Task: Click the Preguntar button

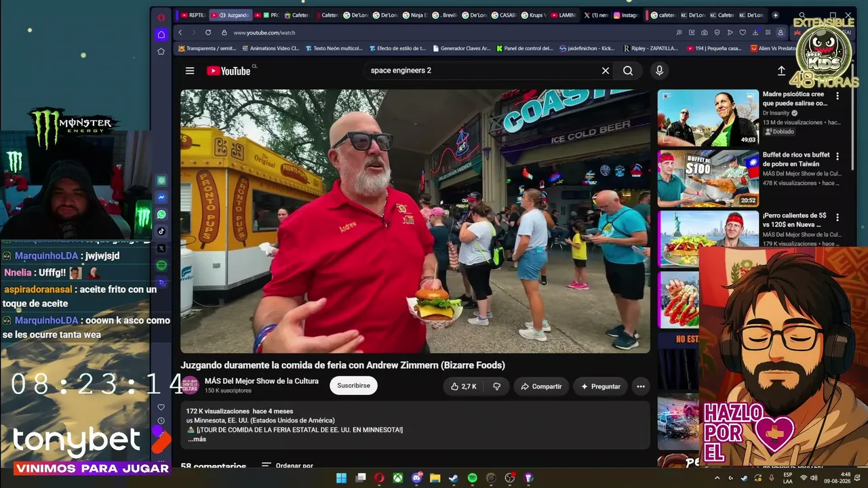Action: [x=600, y=386]
